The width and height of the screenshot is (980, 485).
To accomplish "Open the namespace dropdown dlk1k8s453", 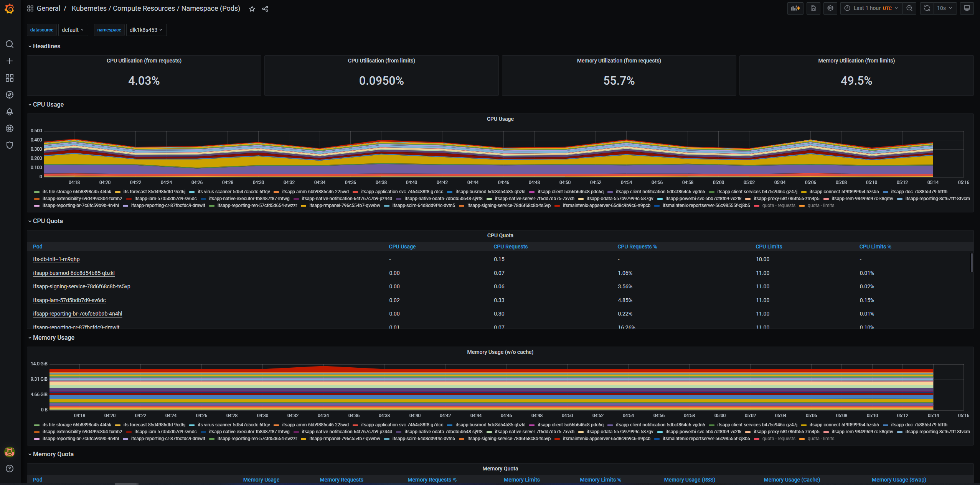I will pos(146,30).
